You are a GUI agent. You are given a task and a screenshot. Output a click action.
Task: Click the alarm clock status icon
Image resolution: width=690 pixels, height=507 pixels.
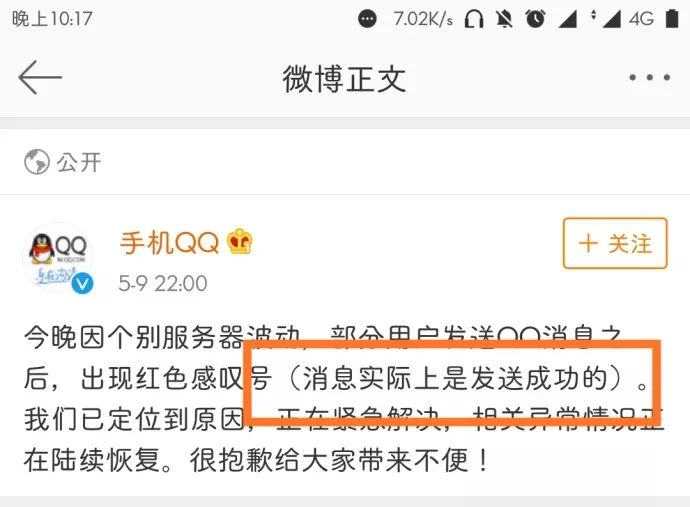coord(536,18)
